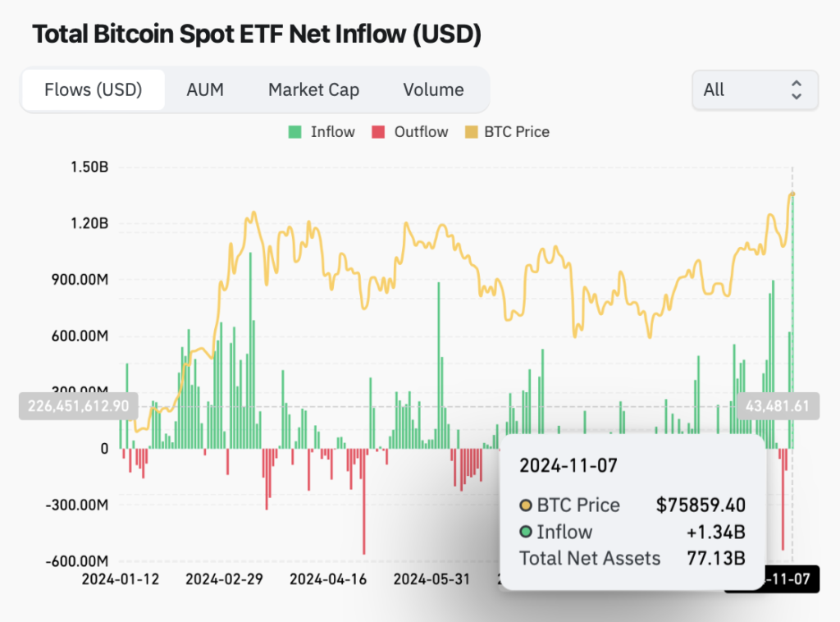Hide BTC Price series via legend label
Screen dimensions: 840x622
coord(517,132)
